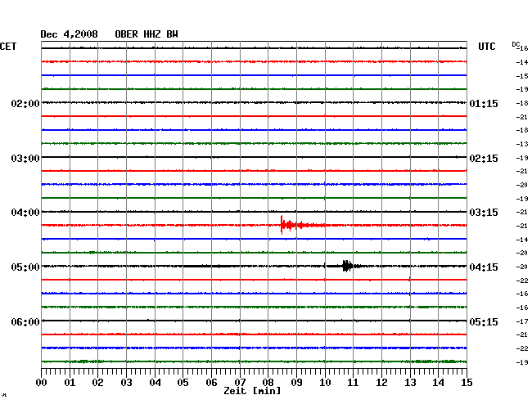Click minute tick label "08"

coord(268,383)
